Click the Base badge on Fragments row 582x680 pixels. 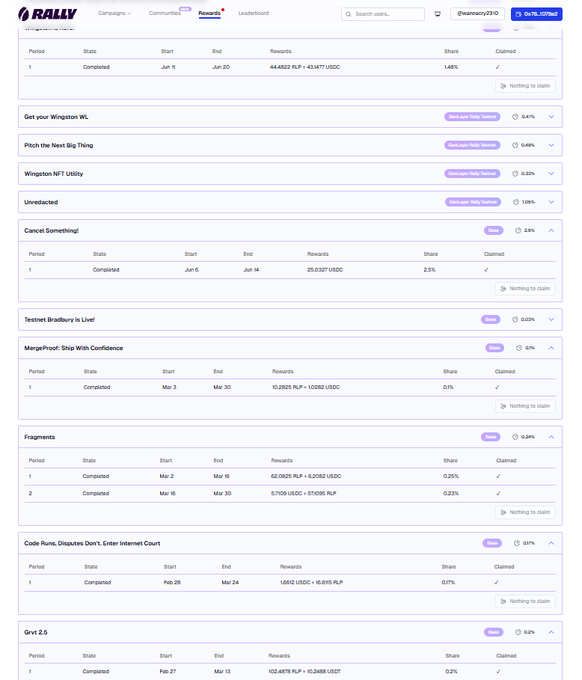(x=490, y=437)
